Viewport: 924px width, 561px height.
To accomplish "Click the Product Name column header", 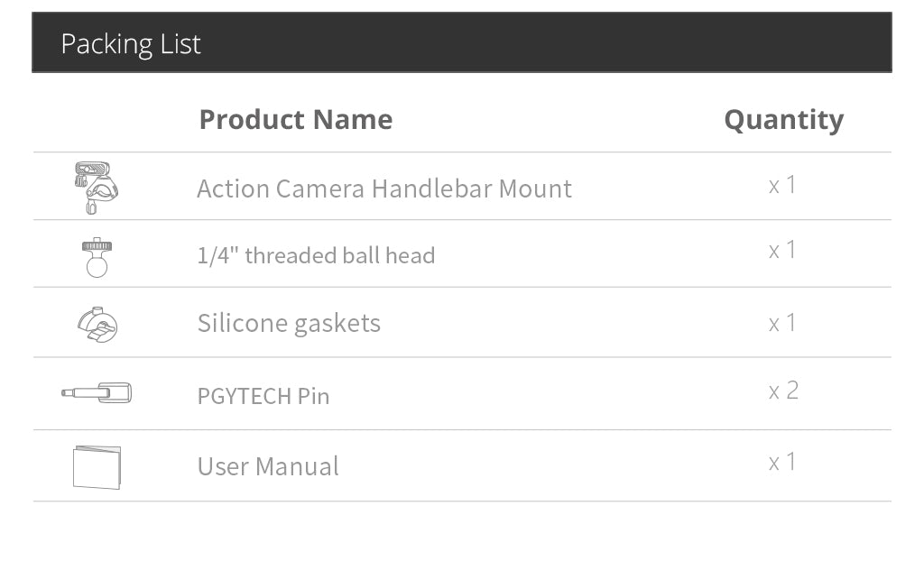I will [x=295, y=119].
